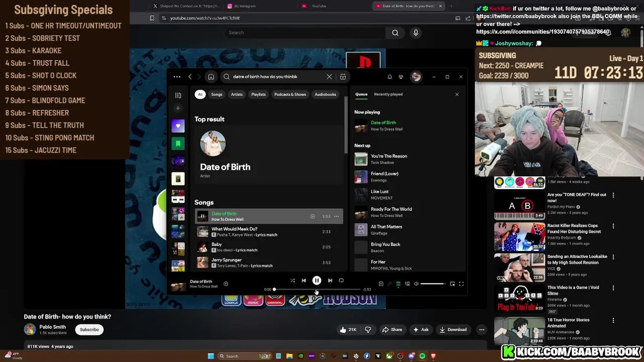This screenshot has height=362, width=644.
Task: Click Ask button under video
Action: pyautogui.click(x=421, y=330)
